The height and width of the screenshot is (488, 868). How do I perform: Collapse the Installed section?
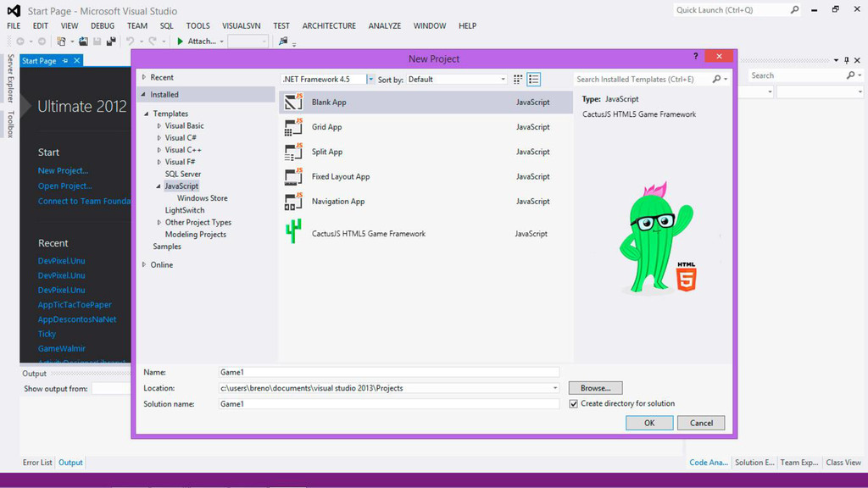(143, 95)
